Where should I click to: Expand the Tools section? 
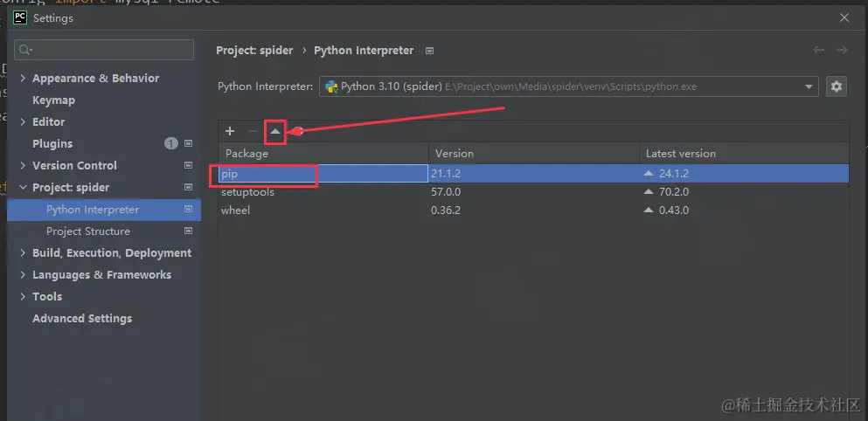[x=23, y=296]
